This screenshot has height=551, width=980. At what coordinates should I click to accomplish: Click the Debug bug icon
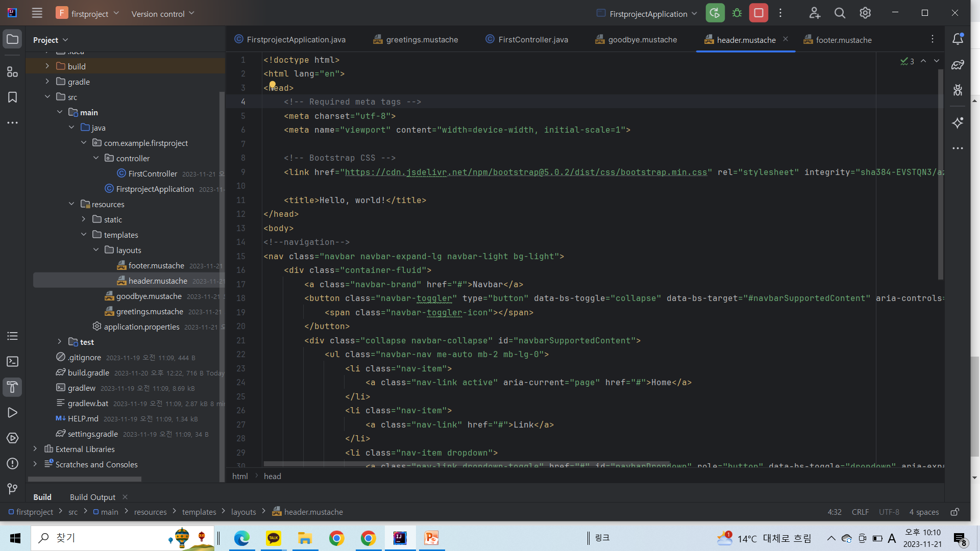[x=737, y=13]
